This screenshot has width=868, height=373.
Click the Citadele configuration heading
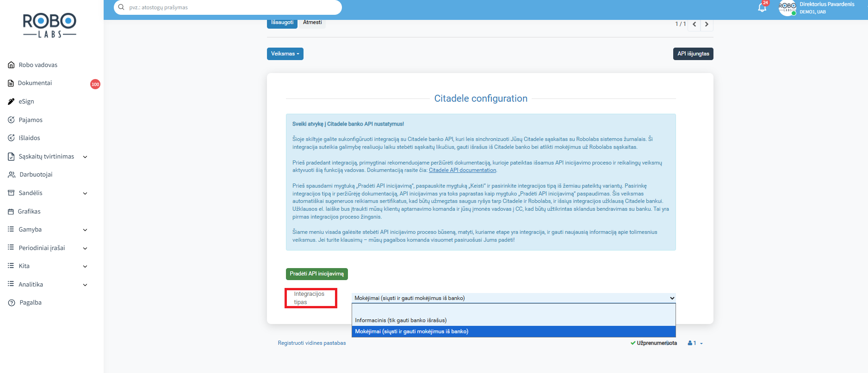[x=481, y=98]
